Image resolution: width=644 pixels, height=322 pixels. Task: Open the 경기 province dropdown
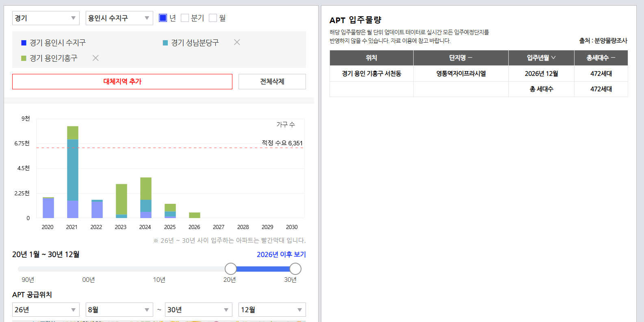[x=46, y=18]
